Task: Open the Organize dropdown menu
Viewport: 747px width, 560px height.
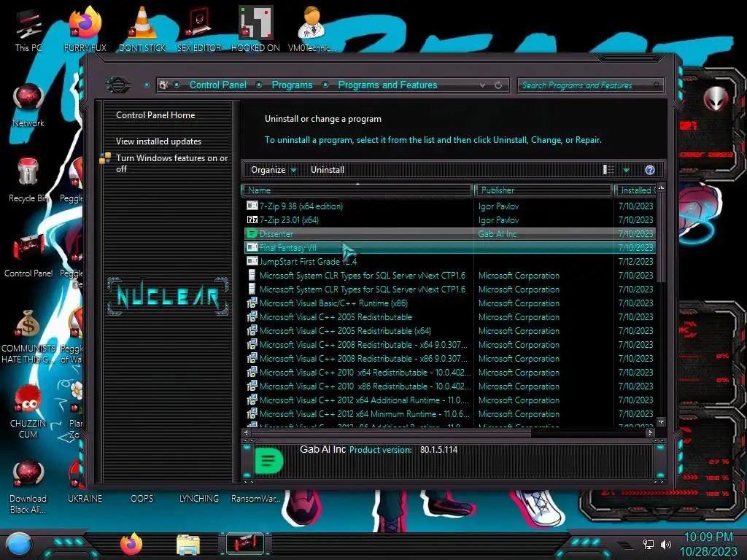Action: (274, 170)
